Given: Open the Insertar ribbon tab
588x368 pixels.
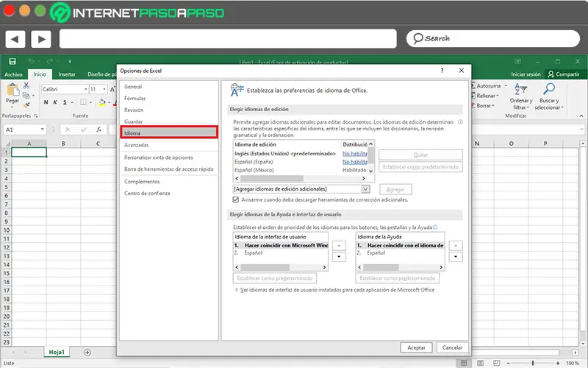Looking at the screenshot, I should coord(67,74).
